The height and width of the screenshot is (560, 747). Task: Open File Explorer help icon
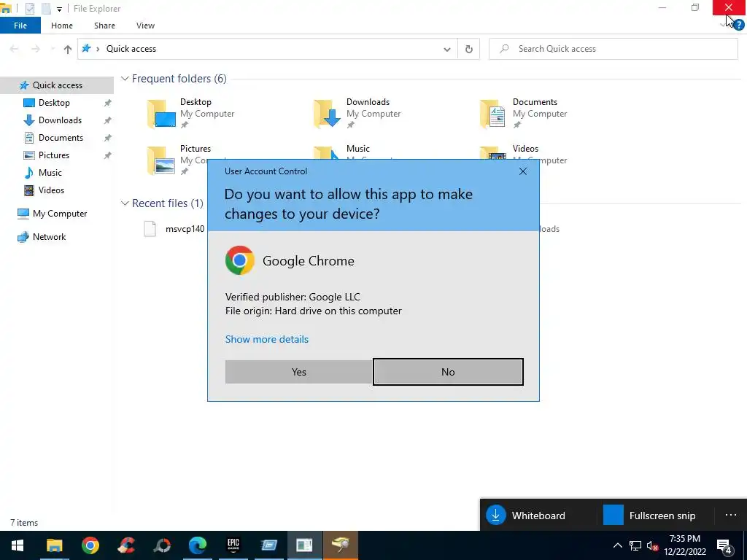tap(739, 25)
